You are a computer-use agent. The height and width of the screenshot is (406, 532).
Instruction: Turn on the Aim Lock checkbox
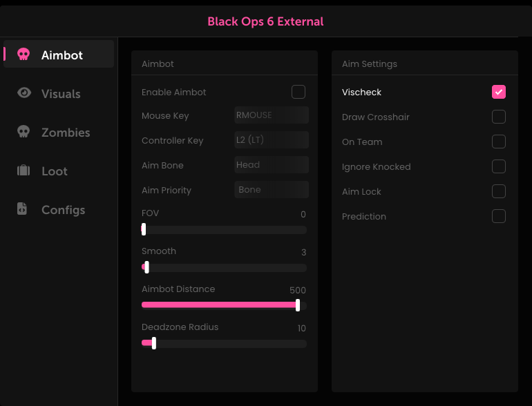click(x=498, y=191)
